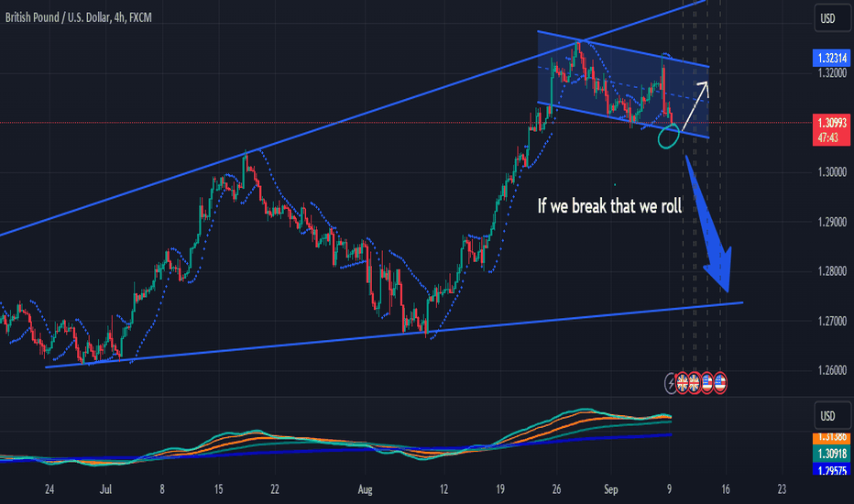The image size is (854, 504).
Task: Click the green 1.30918 indicator value
Action: click(x=831, y=454)
